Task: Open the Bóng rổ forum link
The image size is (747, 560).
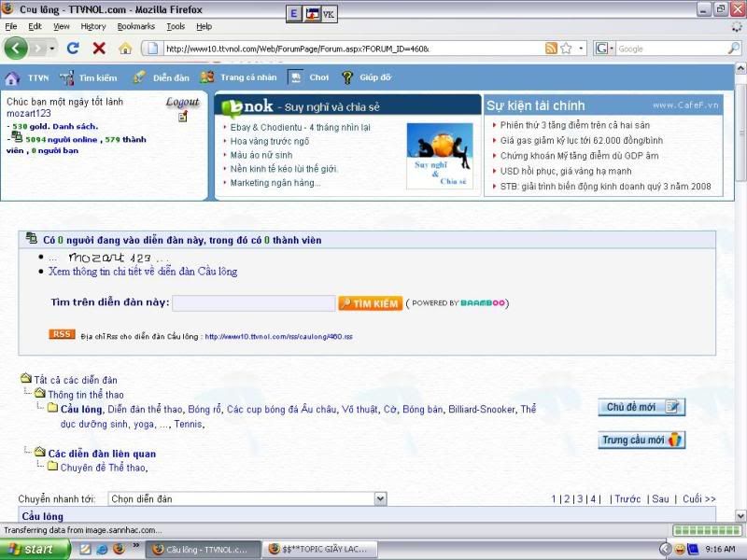Action: (x=204, y=409)
